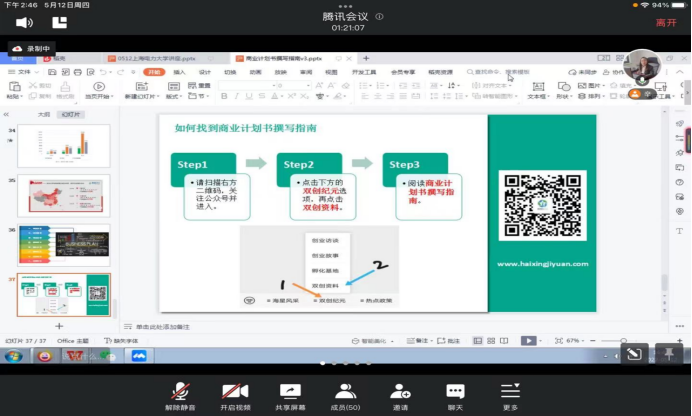This screenshot has height=416, width=692.
Task: Click the print preview icon
Action: click(x=90, y=72)
